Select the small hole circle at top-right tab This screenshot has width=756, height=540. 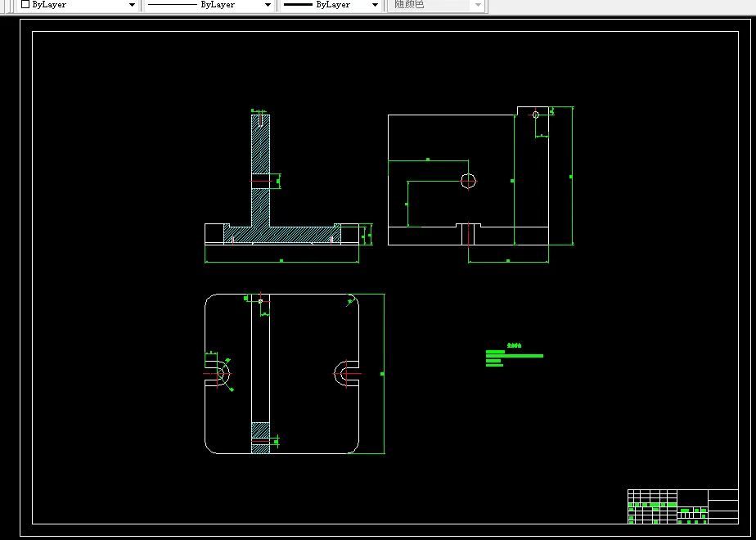point(535,115)
